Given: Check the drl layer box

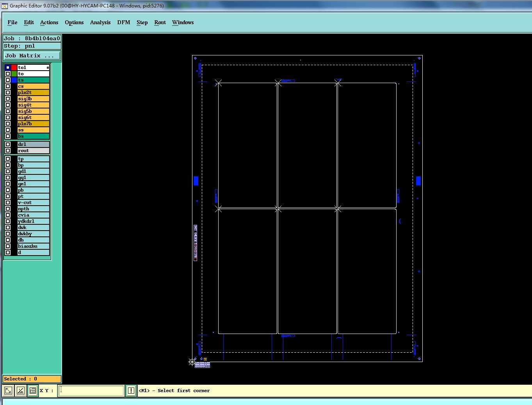Looking at the screenshot, I should [x=8, y=144].
